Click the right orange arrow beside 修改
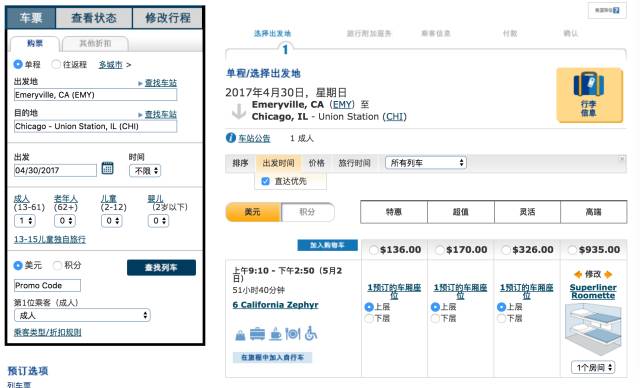The width and height of the screenshot is (640, 388). [608, 274]
